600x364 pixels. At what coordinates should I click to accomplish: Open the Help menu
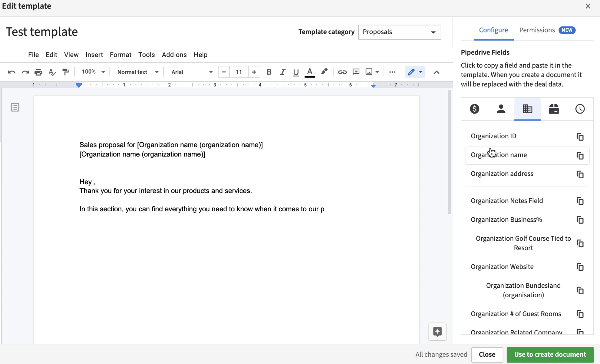(x=200, y=55)
